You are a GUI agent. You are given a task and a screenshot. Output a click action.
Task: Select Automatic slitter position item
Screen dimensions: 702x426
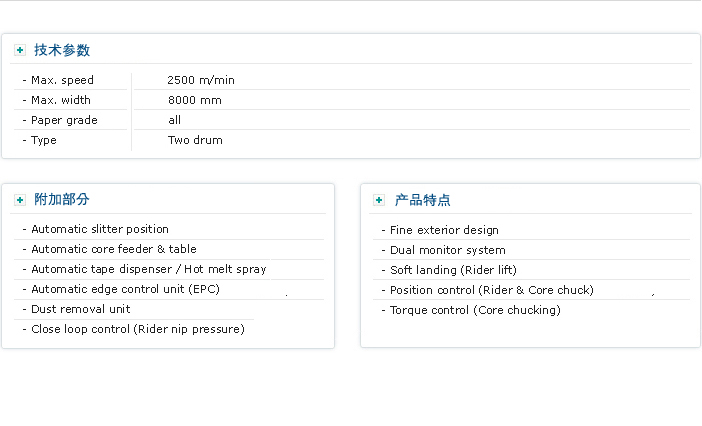(100, 229)
